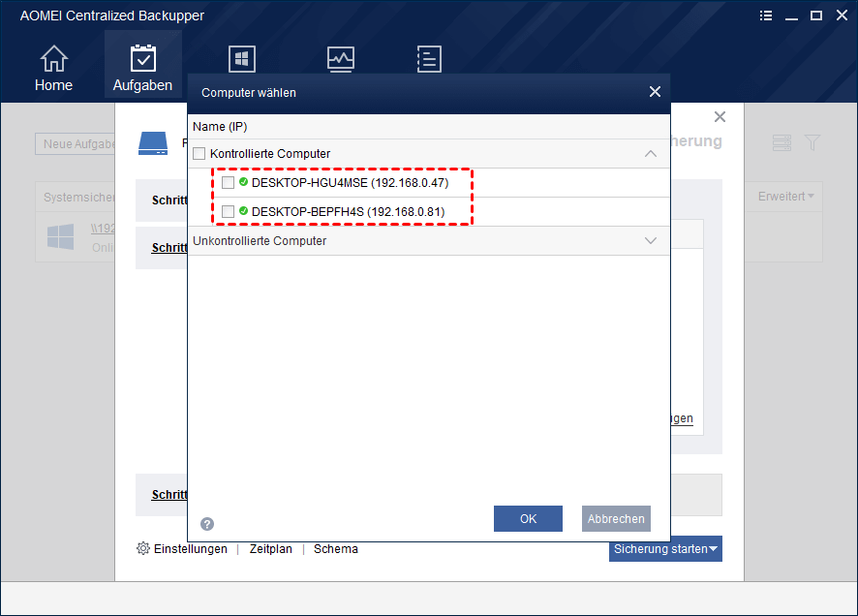Viewport: 858px width, 616px height.
Task: Click the server list view icon
Action: [781, 142]
